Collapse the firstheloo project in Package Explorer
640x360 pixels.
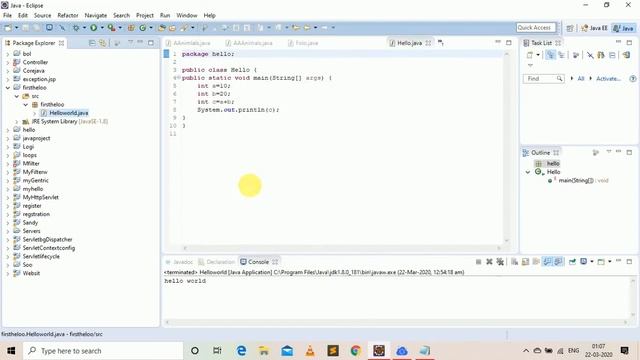tap(8, 88)
